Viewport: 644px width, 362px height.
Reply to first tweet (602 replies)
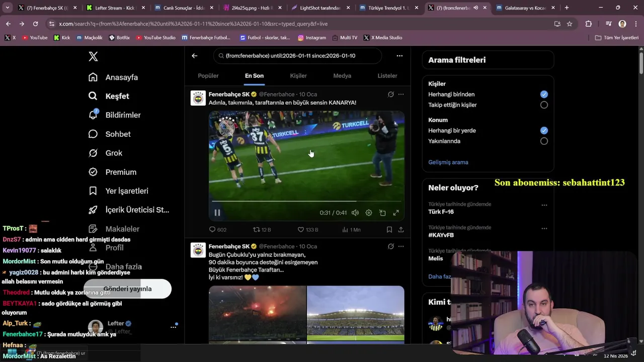tap(217, 230)
